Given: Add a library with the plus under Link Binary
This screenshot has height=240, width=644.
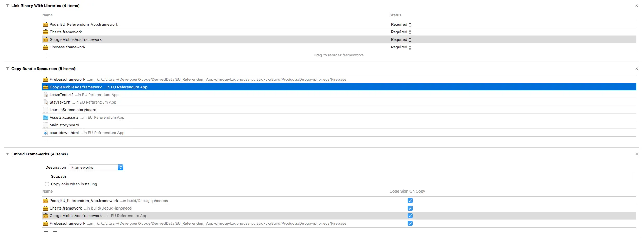Looking at the screenshot, I should click(x=46, y=55).
